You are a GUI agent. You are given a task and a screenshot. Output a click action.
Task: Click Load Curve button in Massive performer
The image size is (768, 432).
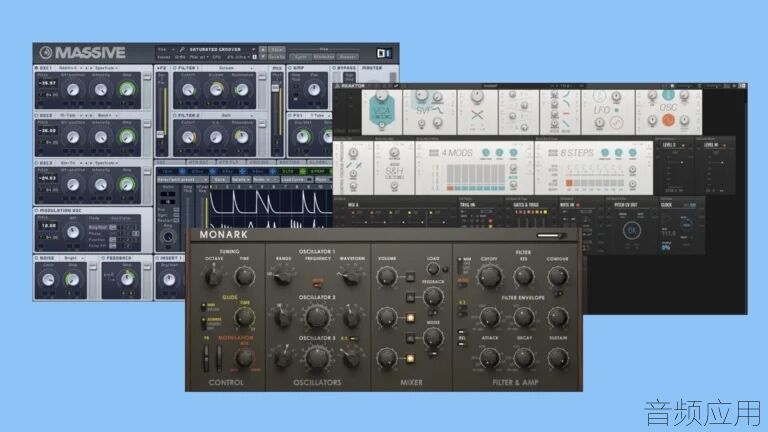point(296,180)
